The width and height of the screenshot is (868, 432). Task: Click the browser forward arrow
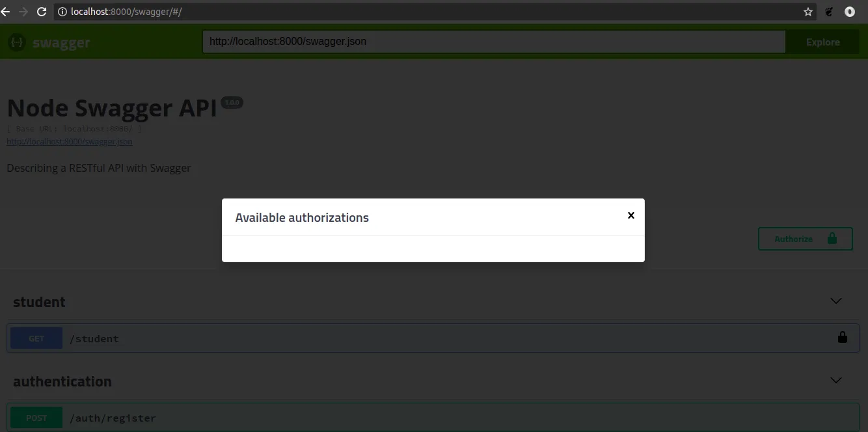[x=23, y=12]
